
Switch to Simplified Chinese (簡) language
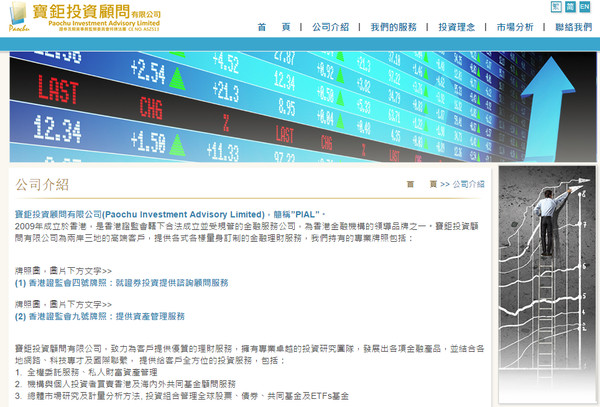tap(570, 7)
